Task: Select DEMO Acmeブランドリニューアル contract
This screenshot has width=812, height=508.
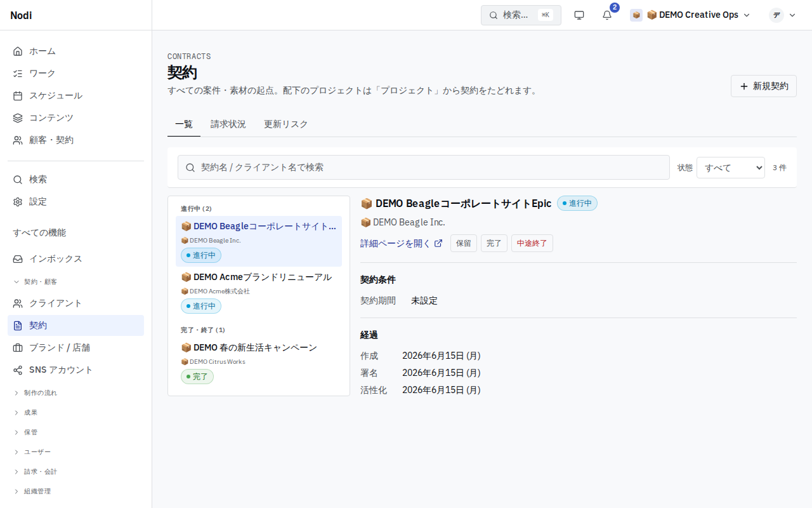Action: coord(259,292)
